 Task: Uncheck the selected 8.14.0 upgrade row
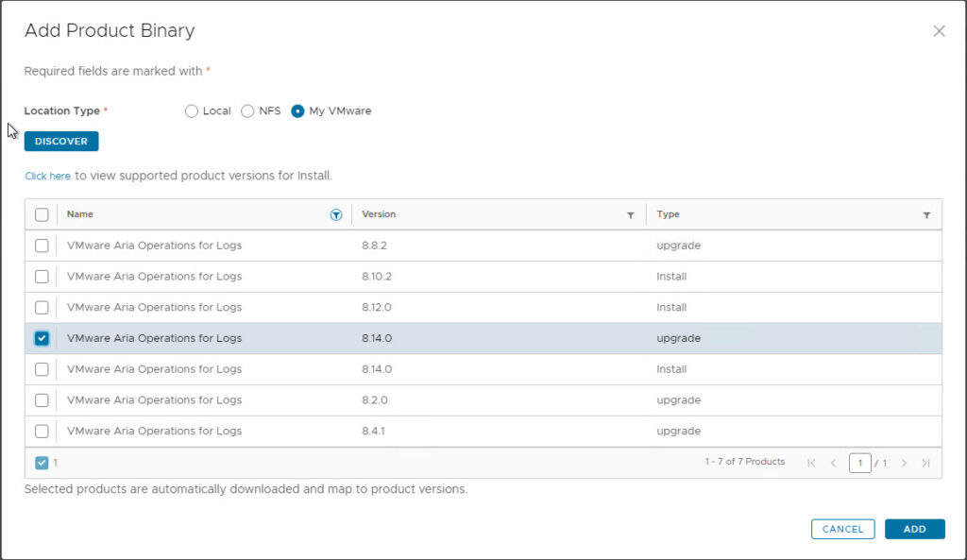[42, 338]
